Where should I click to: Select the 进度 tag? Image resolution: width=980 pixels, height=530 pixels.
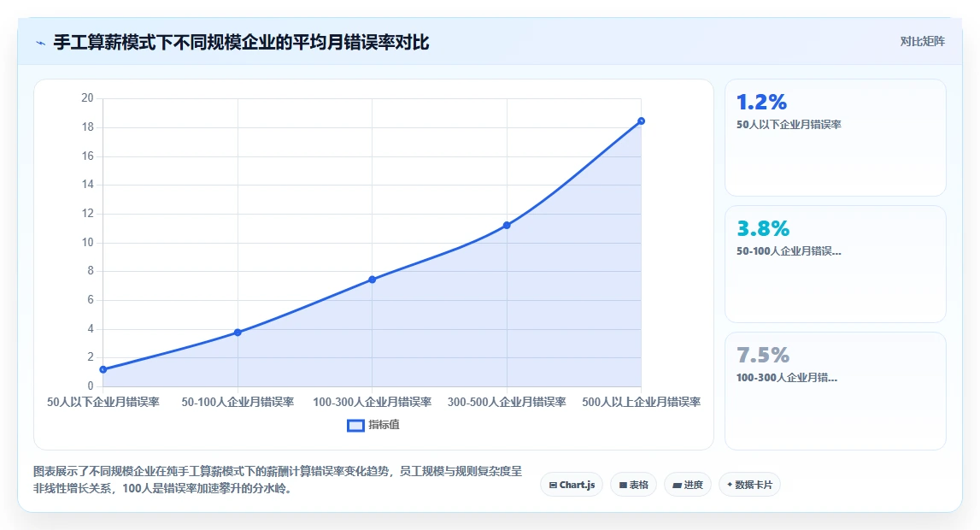(x=688, y=485)
